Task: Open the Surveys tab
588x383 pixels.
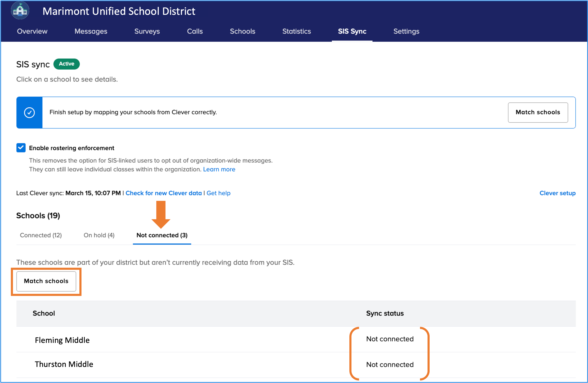Action: tap(147, 31)
